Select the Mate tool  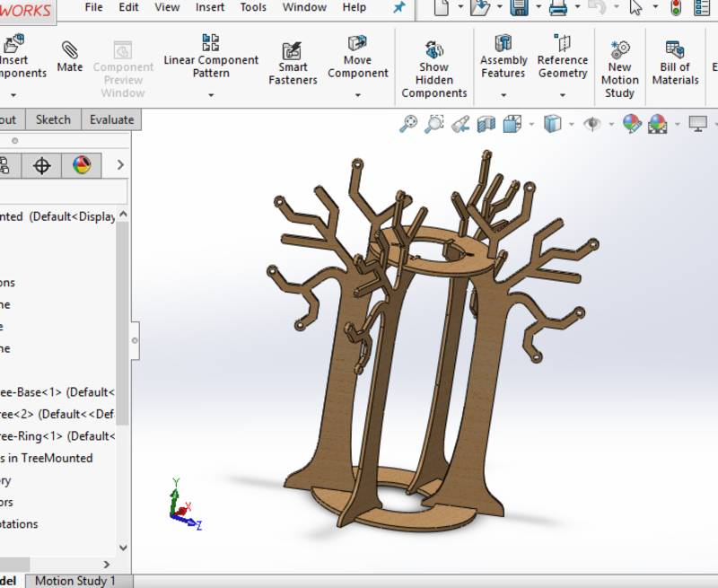(69, 54)
